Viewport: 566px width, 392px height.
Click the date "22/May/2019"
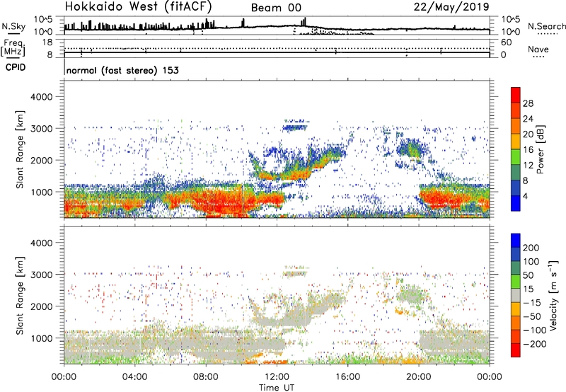click(x=451, y=6)
